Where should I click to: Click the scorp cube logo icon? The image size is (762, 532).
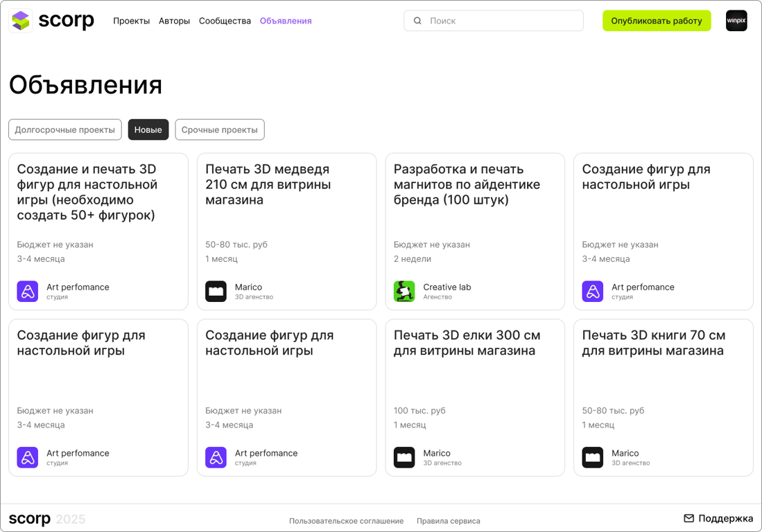[x=20, y=20]
